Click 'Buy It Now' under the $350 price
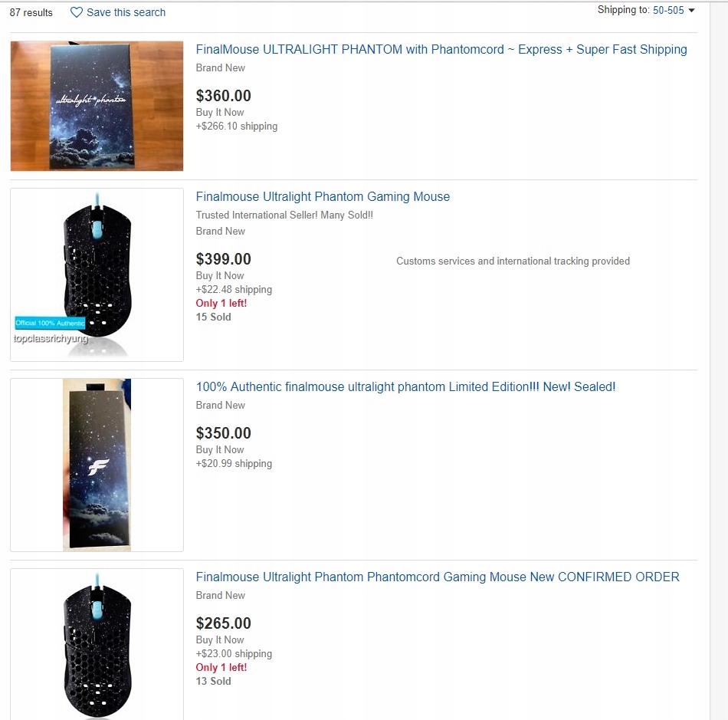Viewport: 728px width, 720px height. click(x=220, y=449)
